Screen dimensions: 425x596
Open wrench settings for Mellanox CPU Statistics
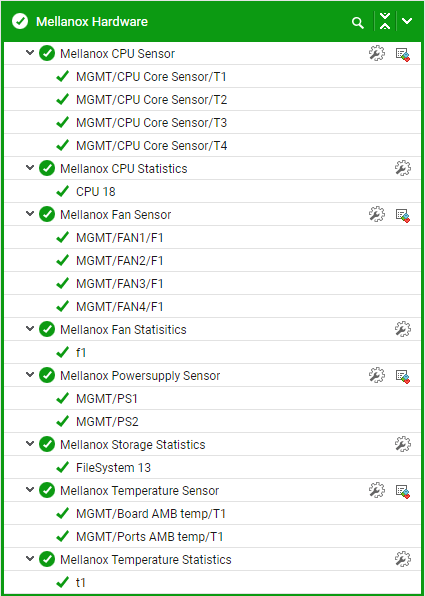point(403,168)
